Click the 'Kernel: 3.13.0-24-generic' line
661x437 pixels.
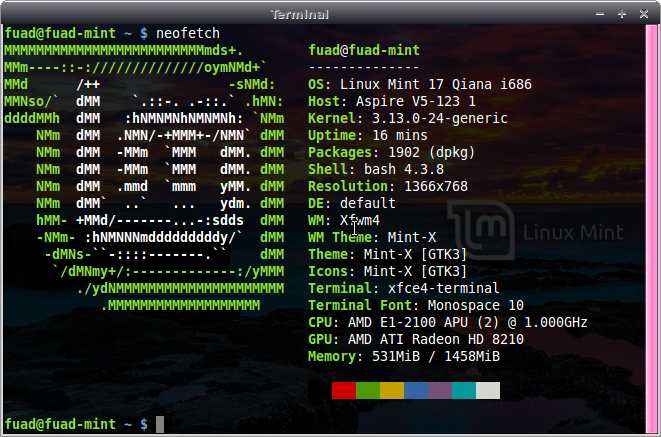click(x=408, y=118)
